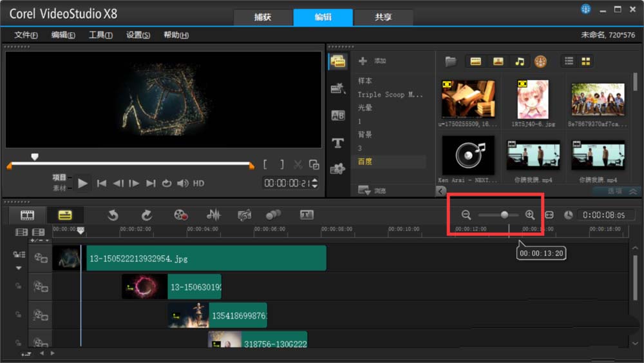The height and width of the screenshot is (363, 644).
Task: Click the Record/Capture option icon in timeline toolbar
Action: 181,215
